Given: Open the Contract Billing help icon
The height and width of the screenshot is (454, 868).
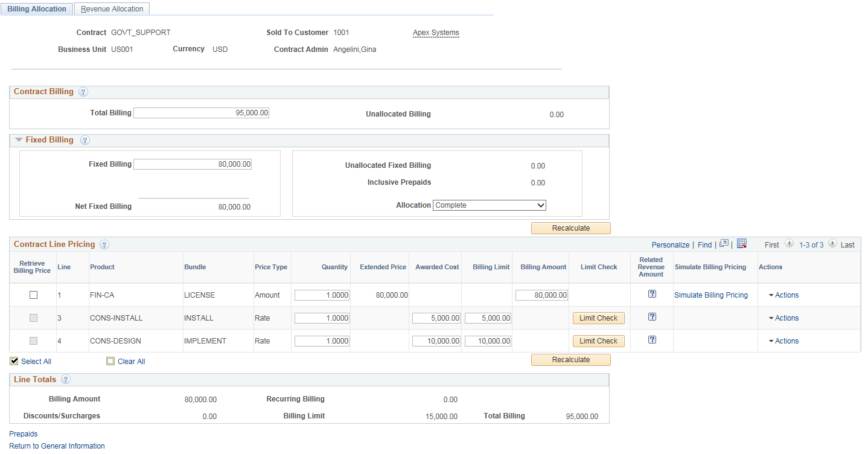Looking at the screenshot, I should point(83,92).
